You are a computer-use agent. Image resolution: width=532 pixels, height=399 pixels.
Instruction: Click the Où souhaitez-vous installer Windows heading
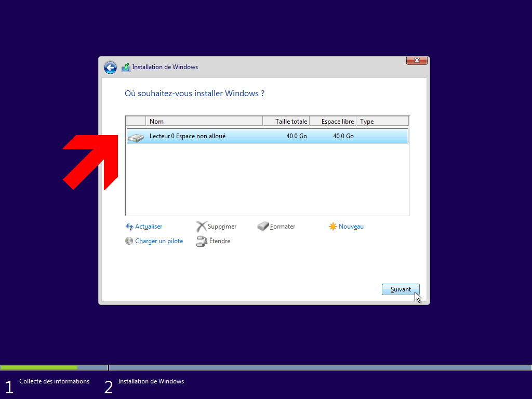194,94
